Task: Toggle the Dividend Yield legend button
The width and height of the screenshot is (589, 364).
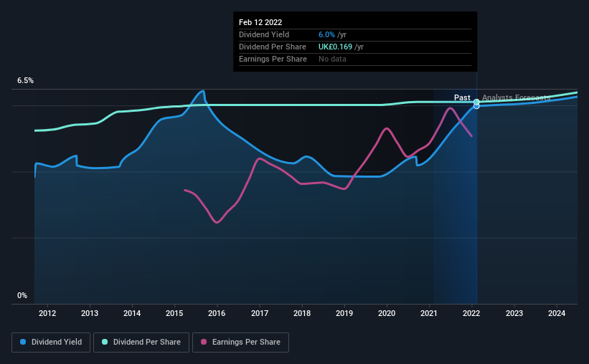Action: click(x=51, y=343)
